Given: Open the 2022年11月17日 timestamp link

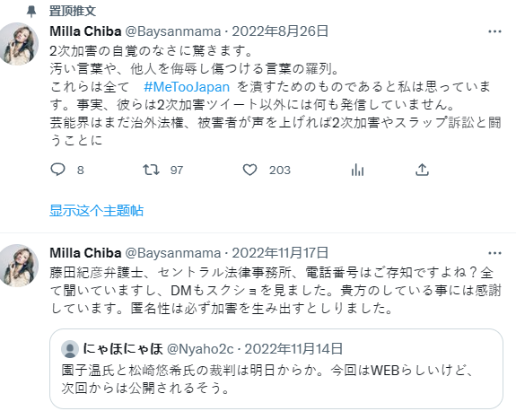Looking at the screenshot, I should click(x=280, y=253).
